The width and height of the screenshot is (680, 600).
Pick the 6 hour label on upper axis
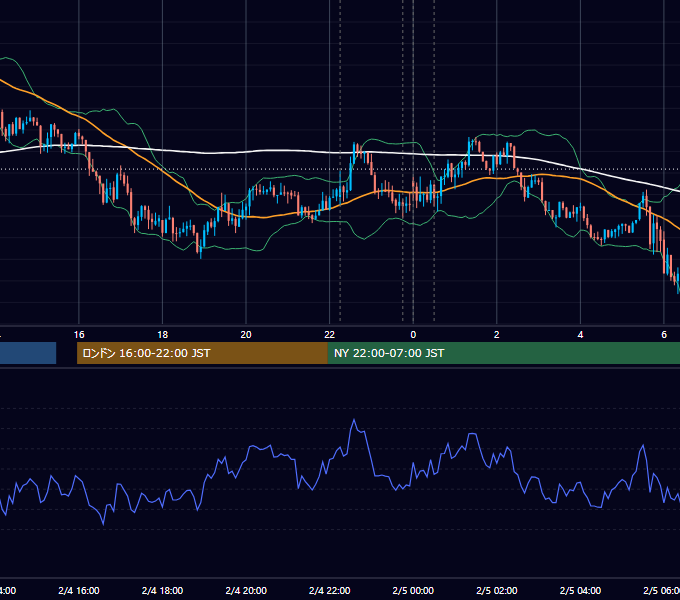point(664,335)
